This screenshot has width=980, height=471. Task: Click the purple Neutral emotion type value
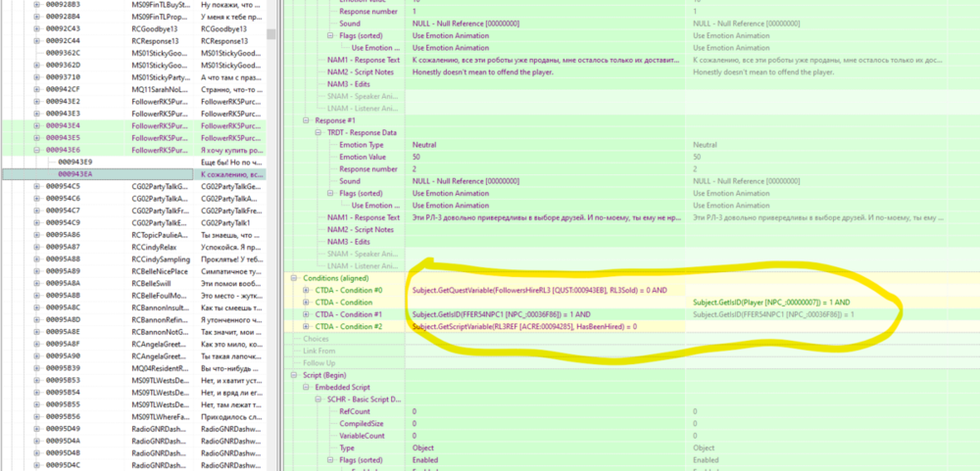pyautogui.click(x=425, y=145)
